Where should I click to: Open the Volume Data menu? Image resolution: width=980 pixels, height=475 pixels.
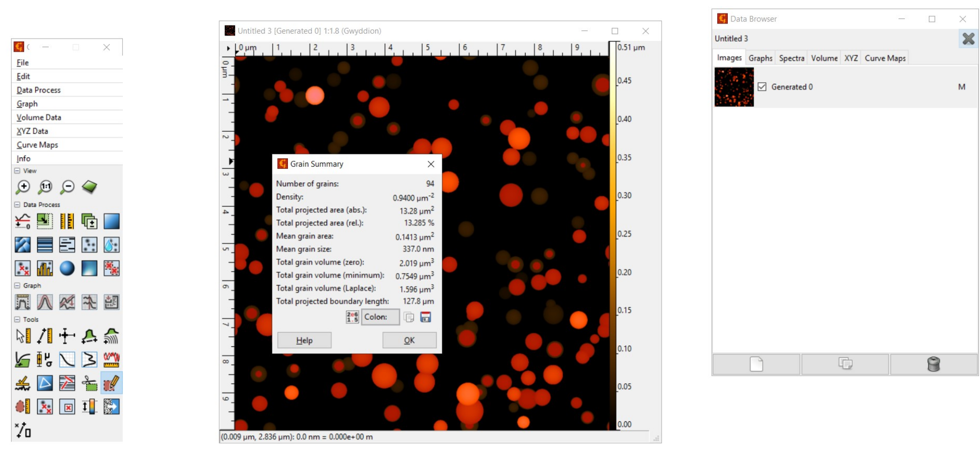click(67, 117)
